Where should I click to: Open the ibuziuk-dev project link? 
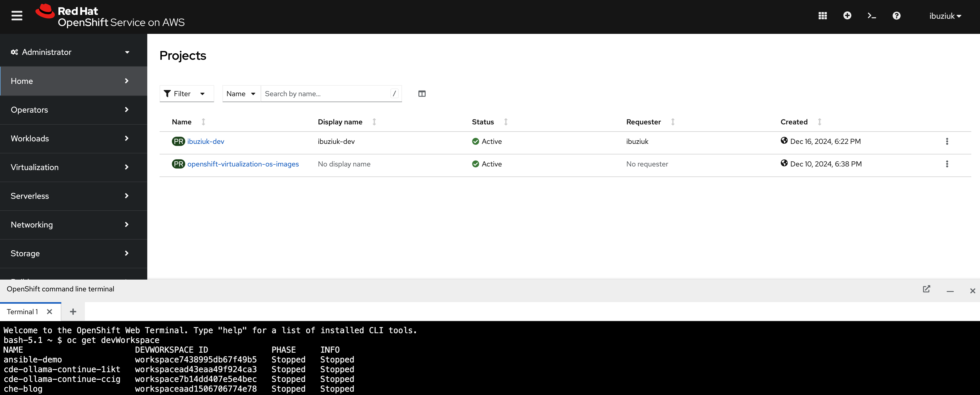tap(205, 142)
